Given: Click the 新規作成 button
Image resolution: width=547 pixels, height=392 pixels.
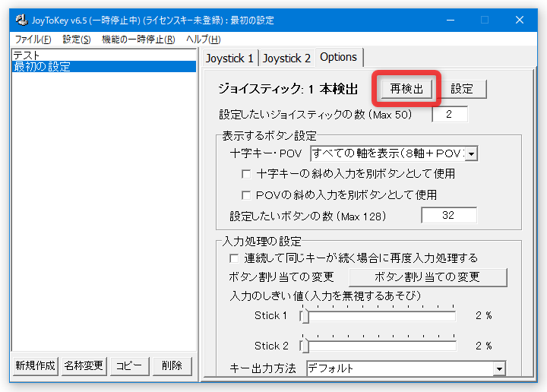Looking at the screenshot, I should click(x=35, y=366).
